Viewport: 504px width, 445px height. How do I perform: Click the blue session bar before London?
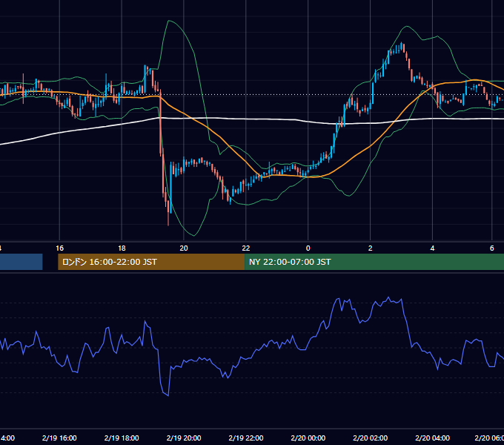point(21,262)
